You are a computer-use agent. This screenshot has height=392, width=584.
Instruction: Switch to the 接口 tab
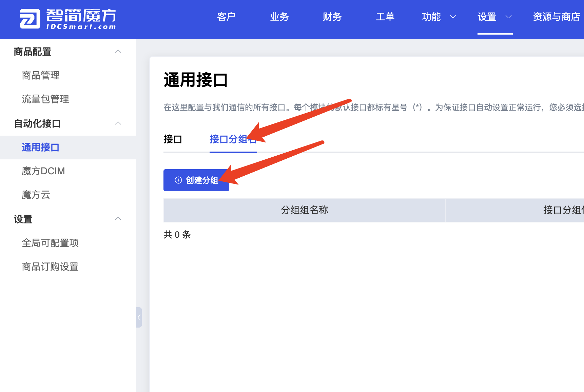click(173, 139)
